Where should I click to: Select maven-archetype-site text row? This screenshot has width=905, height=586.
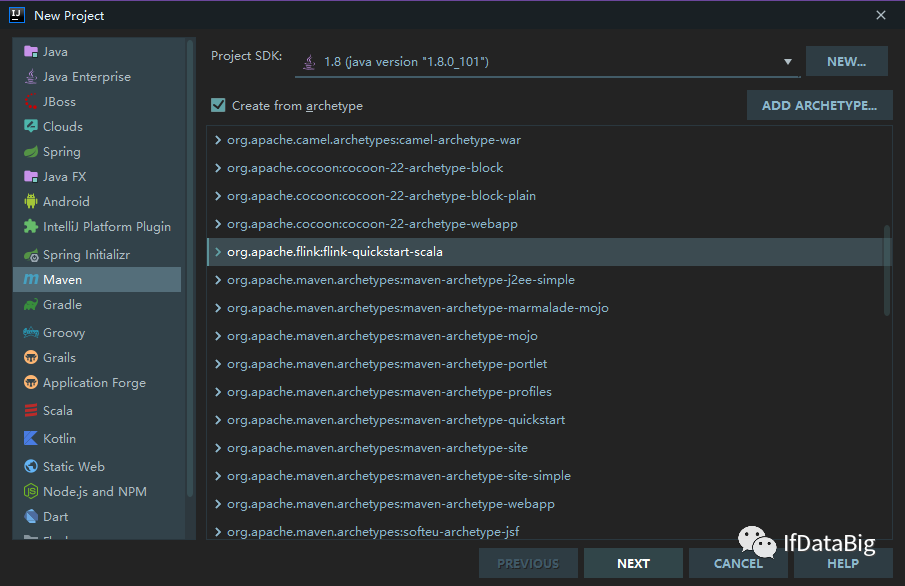377,448
